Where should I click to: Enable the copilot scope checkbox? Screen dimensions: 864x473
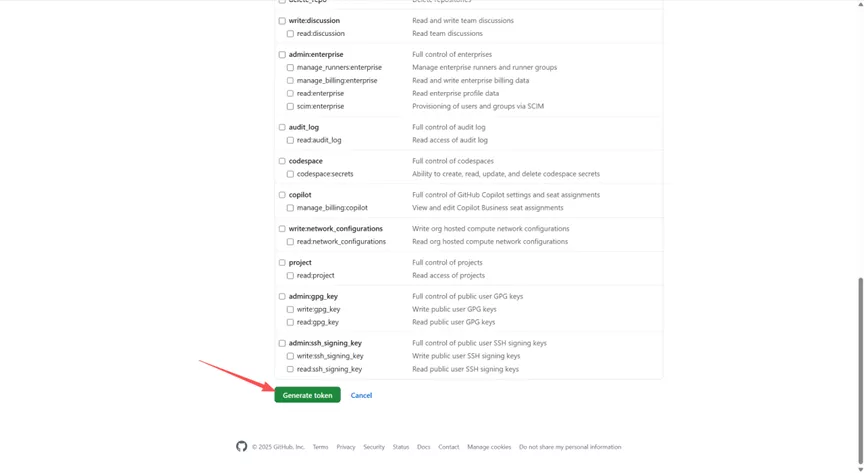(x=282, y=195)
